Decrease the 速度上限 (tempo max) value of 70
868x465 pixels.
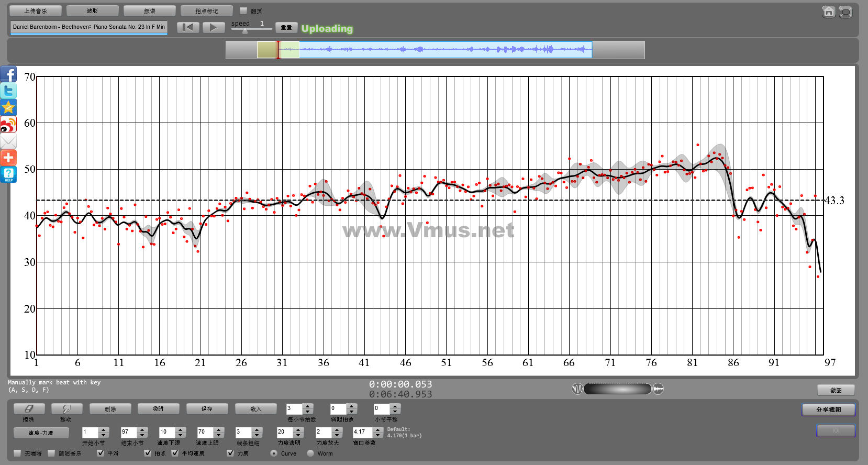point(219,435)
